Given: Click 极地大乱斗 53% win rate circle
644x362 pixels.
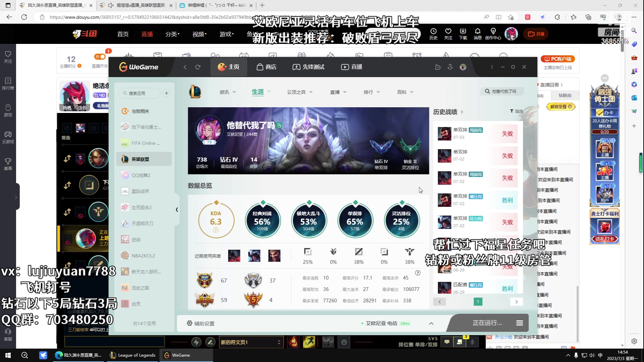Looking at the screenshot, I should point(309,220).
